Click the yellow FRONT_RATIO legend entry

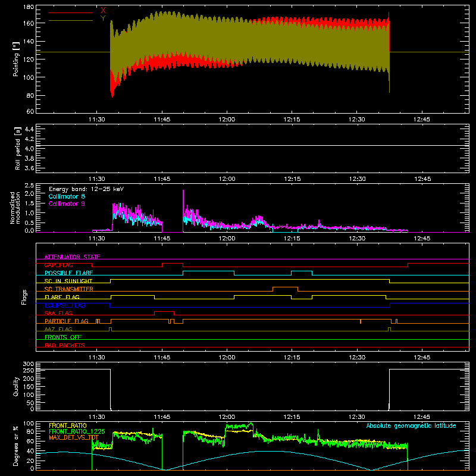click(68, 425)
